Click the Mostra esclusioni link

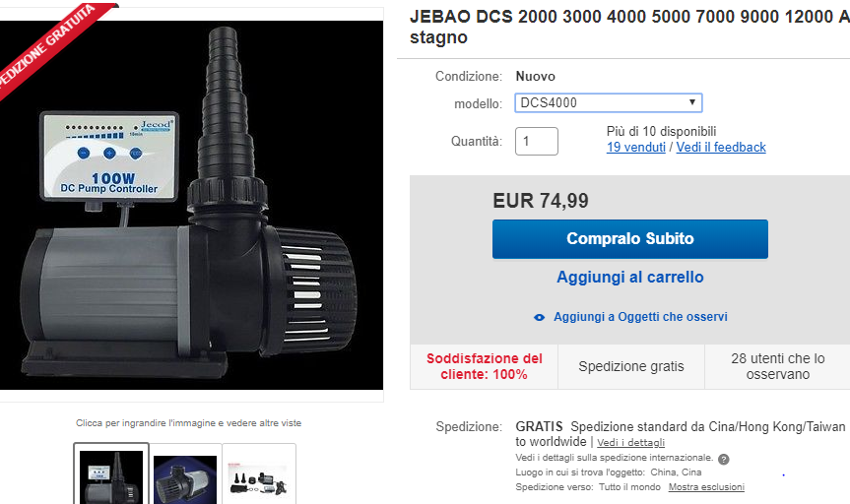[x=706, y=487]
